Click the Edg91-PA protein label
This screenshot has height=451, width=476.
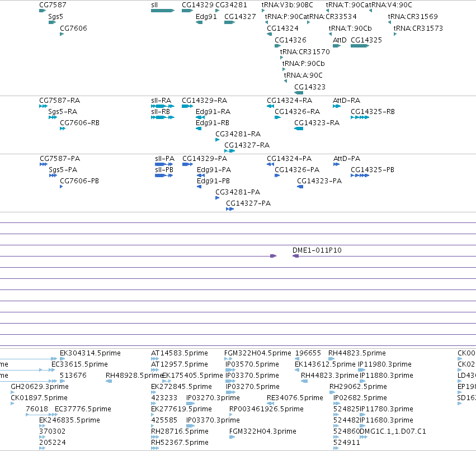(214, 170)
